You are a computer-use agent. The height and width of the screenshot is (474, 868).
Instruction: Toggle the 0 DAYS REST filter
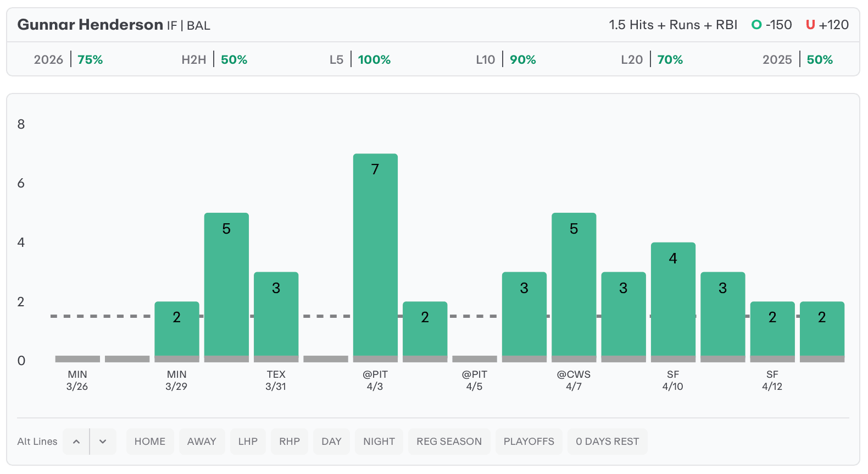[607, 442]
